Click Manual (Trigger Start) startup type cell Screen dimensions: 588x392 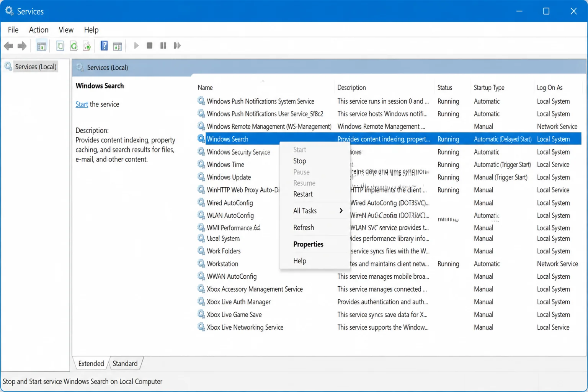[500, 177]
